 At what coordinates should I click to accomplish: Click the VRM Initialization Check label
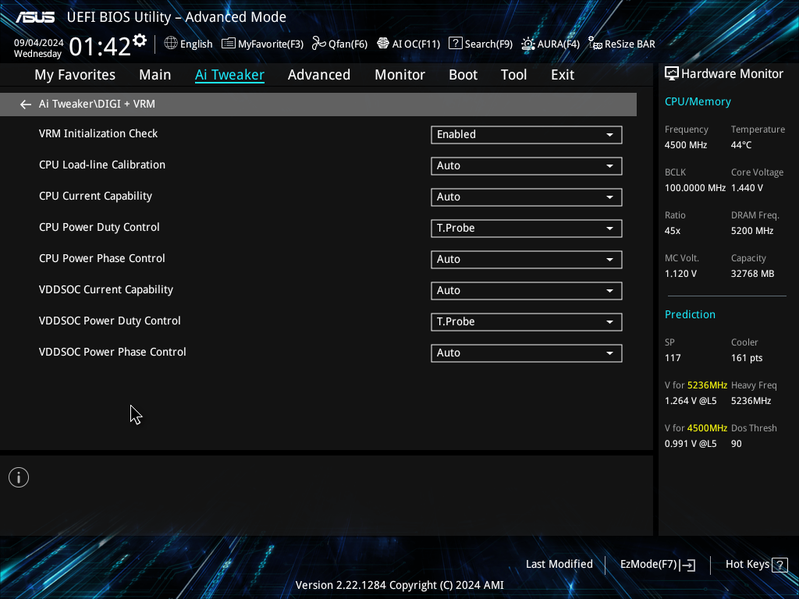[98, 133]
